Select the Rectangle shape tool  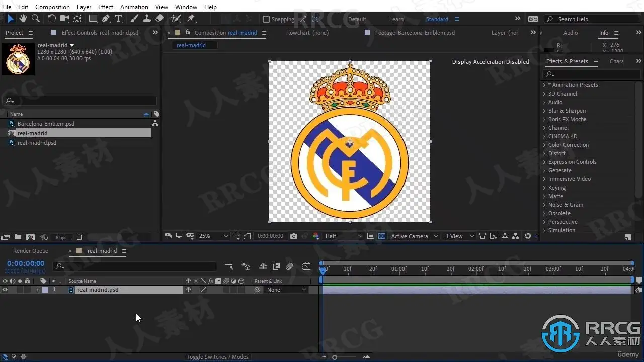coord(93,19)
